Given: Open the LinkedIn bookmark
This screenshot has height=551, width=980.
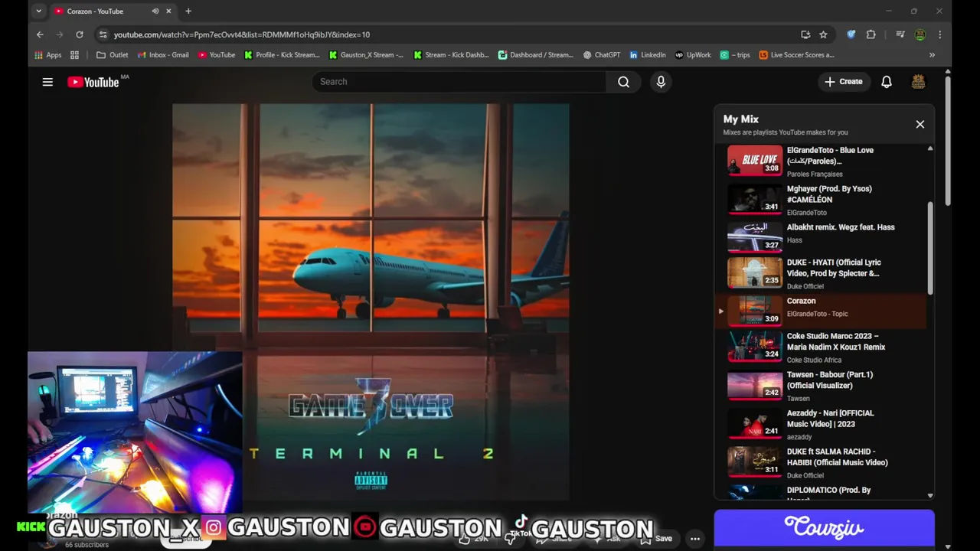Looking at the screenshot, I should pyautogui.click(x=648, y=55).
